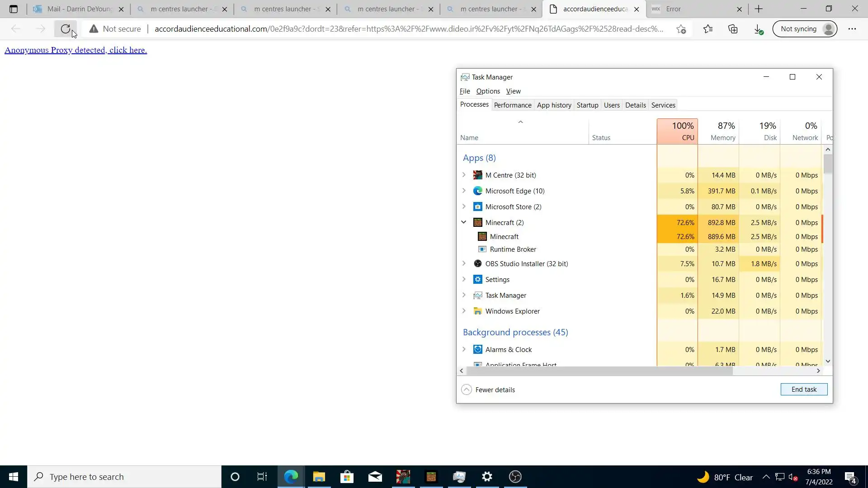Expand the OBS Studio Installer process
This screenshot has height=488, width=868.
point(463,263)
